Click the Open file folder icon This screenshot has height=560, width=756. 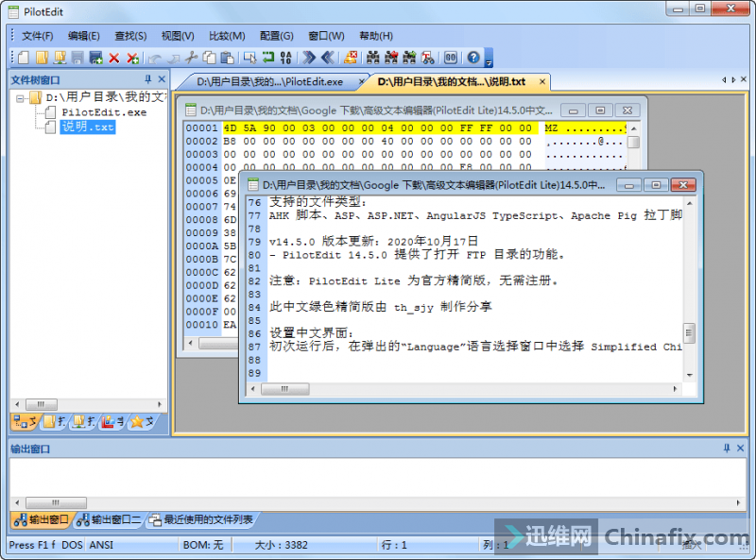click(42, 58)
